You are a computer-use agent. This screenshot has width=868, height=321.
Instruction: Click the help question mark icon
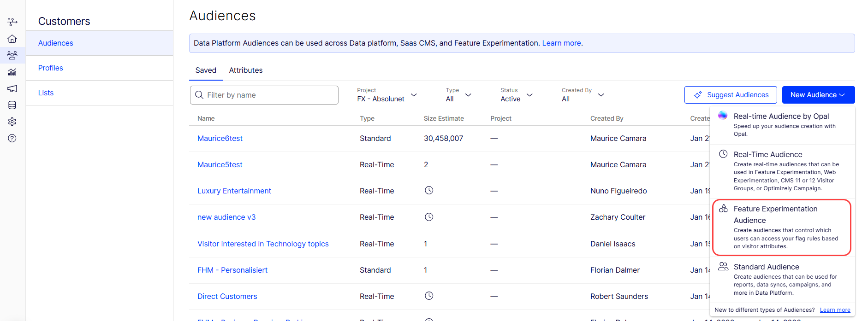[x=12, y=138]
